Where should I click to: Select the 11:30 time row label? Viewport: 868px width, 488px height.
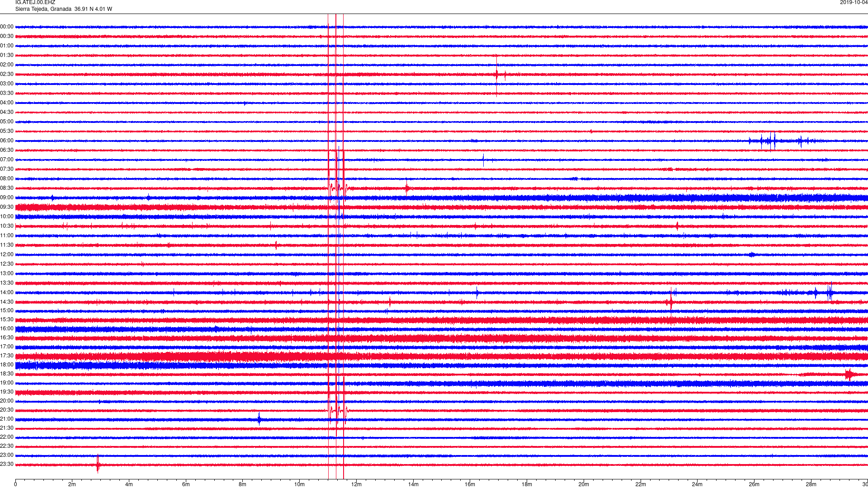[x=7, y=245]
